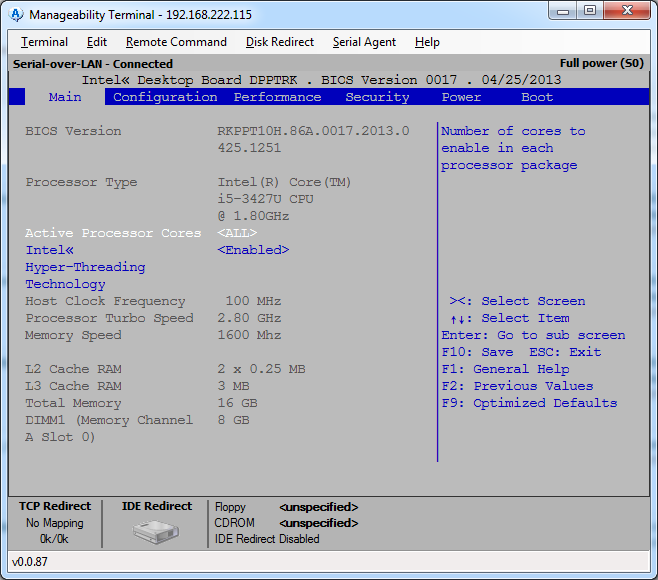Switch to the Power BIOS tab
Viewport: 658px width, 580px height.
pos(461,97)
